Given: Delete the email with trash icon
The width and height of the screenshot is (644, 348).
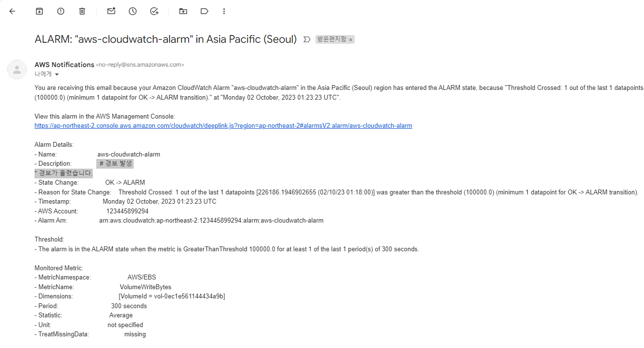Looking at the screenshot, I should coord(82,11).
